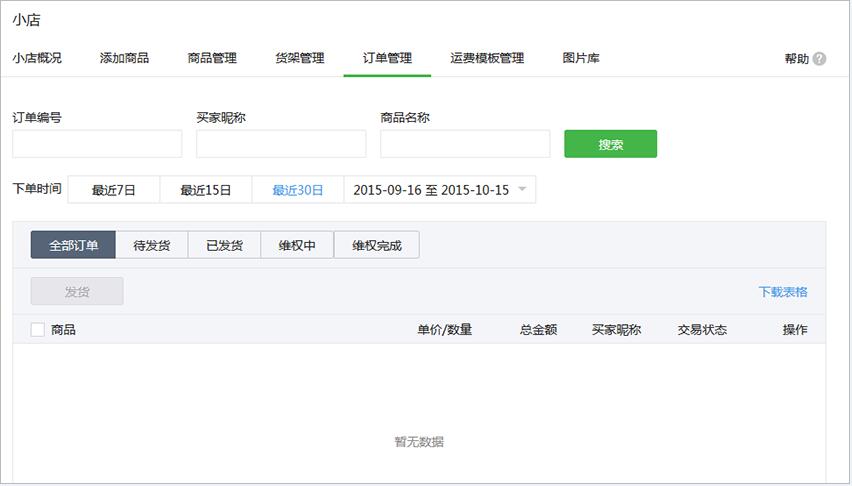Switch to 添加商品 tab

(124, 58)
